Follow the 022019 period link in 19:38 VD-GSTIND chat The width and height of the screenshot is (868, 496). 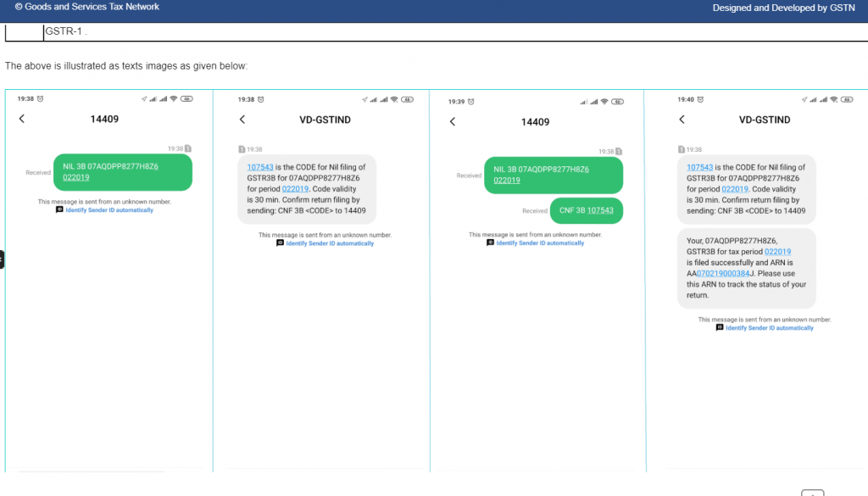tap(295, 189)
